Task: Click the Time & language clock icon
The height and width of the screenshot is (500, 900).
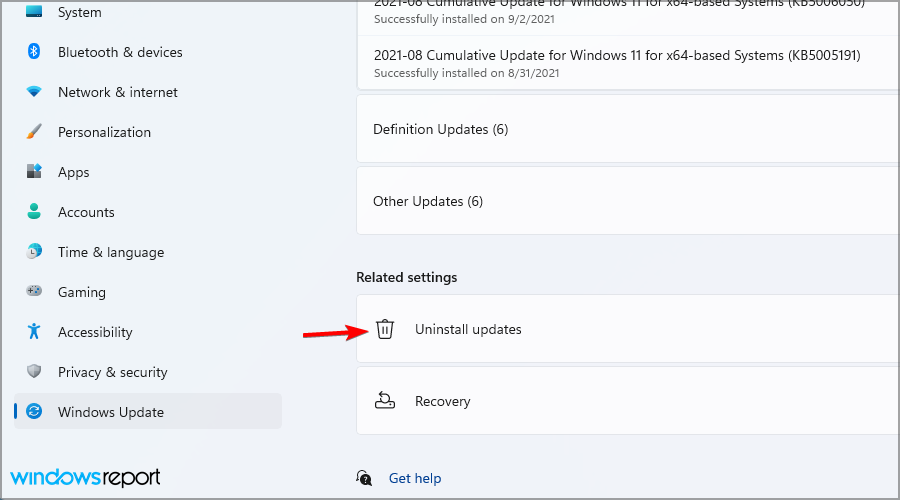Action: pos(34,252)
